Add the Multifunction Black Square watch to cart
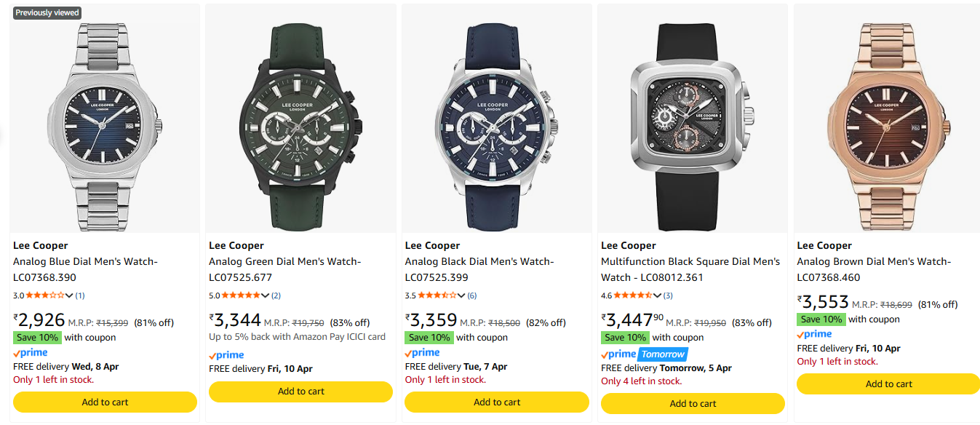 pyautogui.click(x=693, y=404)
